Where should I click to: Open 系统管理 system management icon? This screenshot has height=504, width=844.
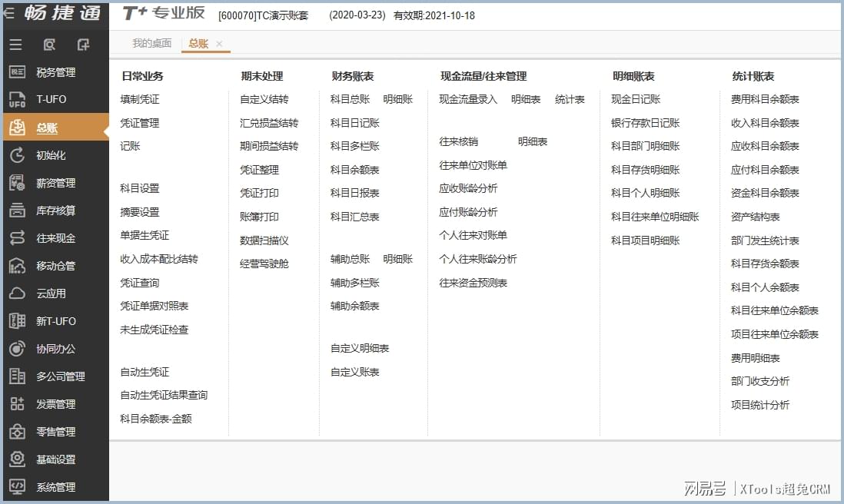coord(17,487)
